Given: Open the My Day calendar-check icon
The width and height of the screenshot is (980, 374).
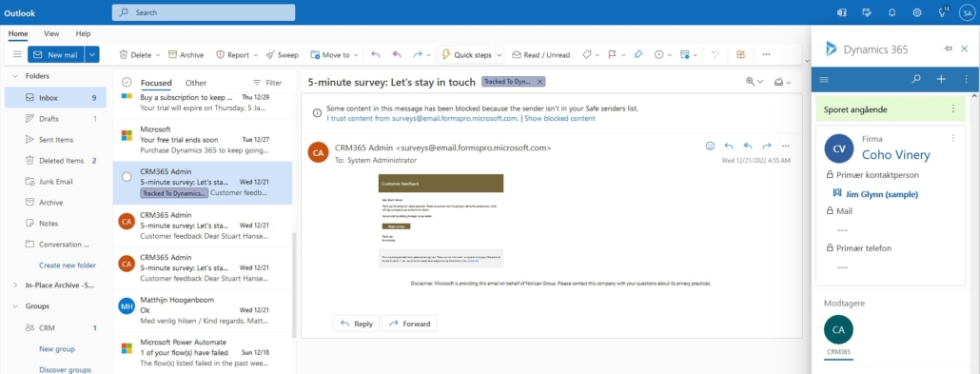Looking at the screenshot, I should pyautogui.click(x=867, y=12).
